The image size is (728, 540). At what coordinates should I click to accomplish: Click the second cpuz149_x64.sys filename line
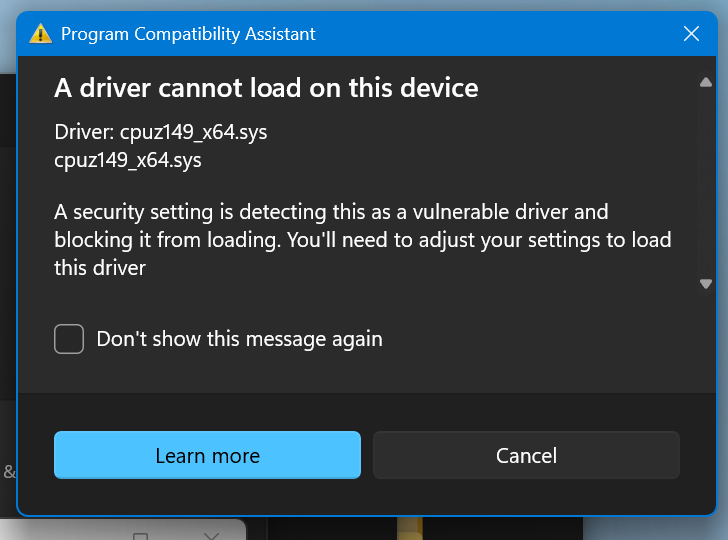(x=127, y=159)
